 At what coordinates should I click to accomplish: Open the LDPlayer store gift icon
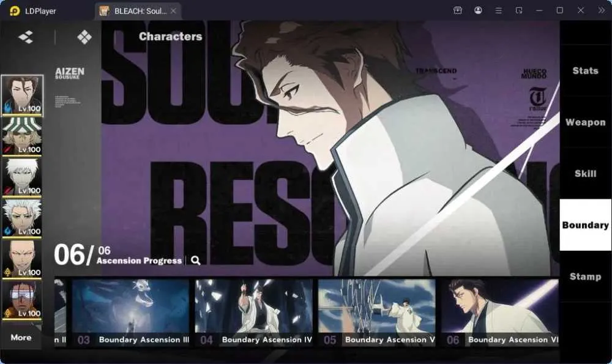pyautogui.click(x=457, y=10)
